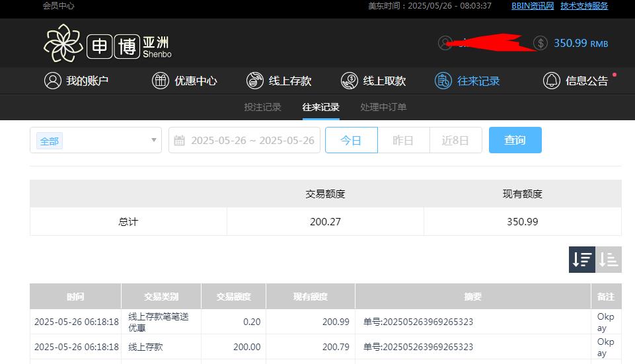Click the date range input field
This screenshot has height=364, width=635.
pos(244,140)
